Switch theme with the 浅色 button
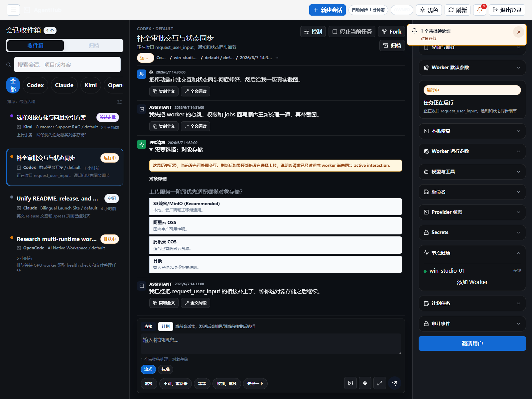The width and height of the screenshot is (532, 399). [429, 10]
